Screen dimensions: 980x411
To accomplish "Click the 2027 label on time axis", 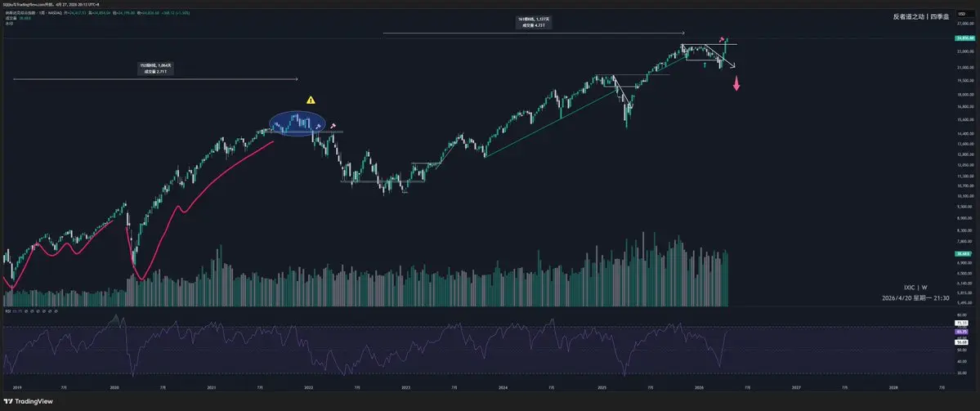I will pos(796,387).
